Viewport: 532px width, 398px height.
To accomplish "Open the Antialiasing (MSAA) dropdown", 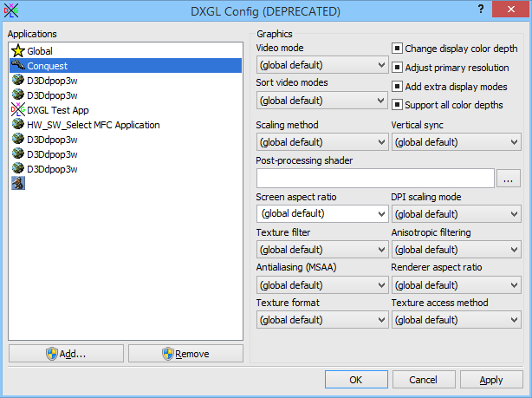I will coord(322,285).
